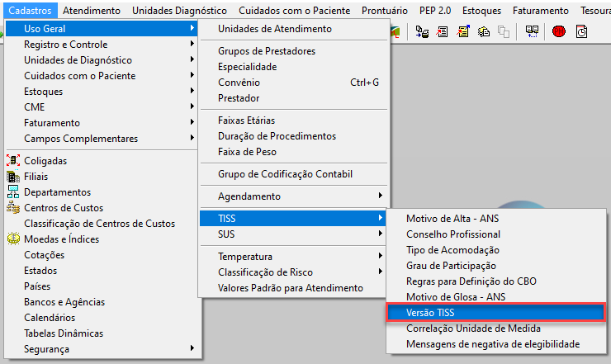Open the PEP 2.0 menu
The height and width of the screenshot is (364, 611).
(x=435, y=11)
